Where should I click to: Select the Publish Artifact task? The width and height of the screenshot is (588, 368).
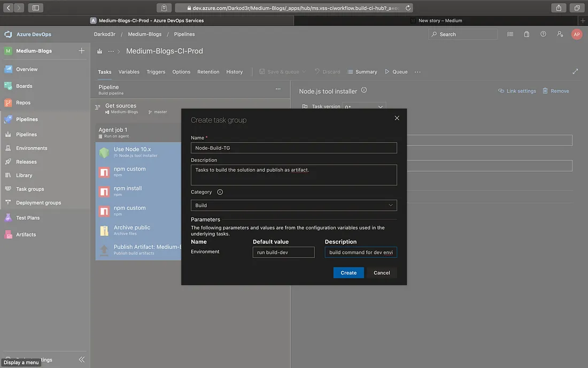coord(139,249)
